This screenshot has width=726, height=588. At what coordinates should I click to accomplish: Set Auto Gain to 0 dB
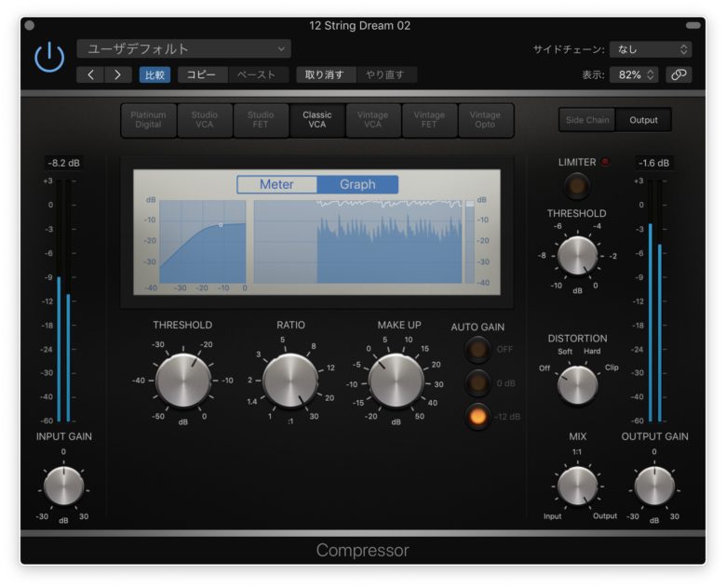(477, 383)
